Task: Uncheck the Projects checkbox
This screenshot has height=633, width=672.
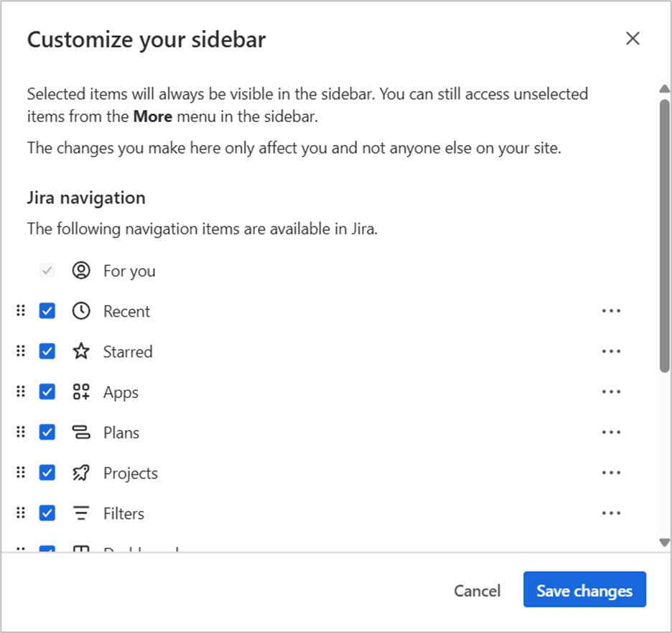Action: click(47, 473)
